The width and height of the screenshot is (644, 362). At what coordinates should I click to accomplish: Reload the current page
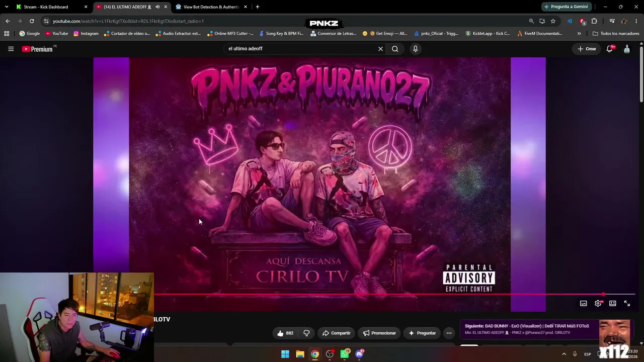(32, 21)
